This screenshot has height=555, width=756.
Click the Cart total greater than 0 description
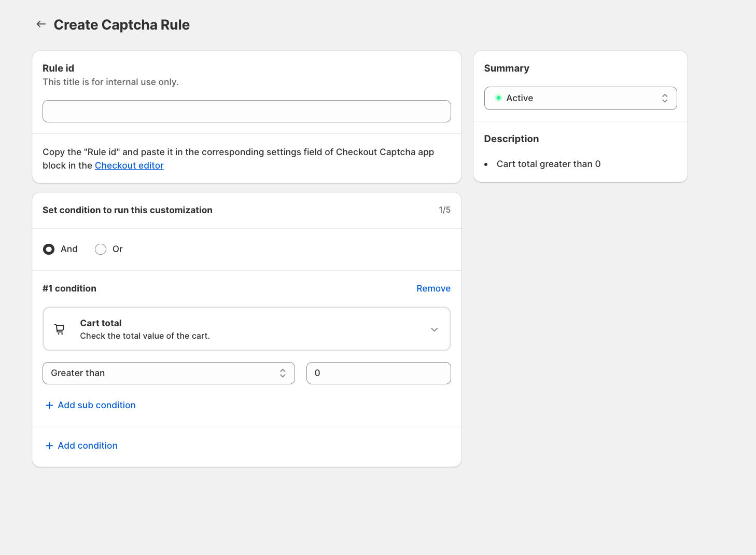click(x=548, y=164)
